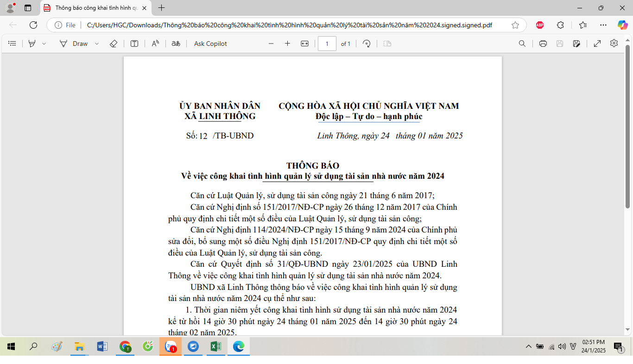Image resolution: width=633 pixels, height=364 pixels.
Task: Click the page number input box
Action: pyautogui.click(x=327, y=44)
